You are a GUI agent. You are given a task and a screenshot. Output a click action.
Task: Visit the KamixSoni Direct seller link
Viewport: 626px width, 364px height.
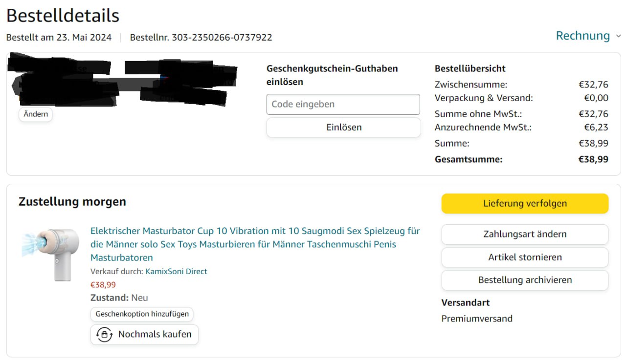176,271
